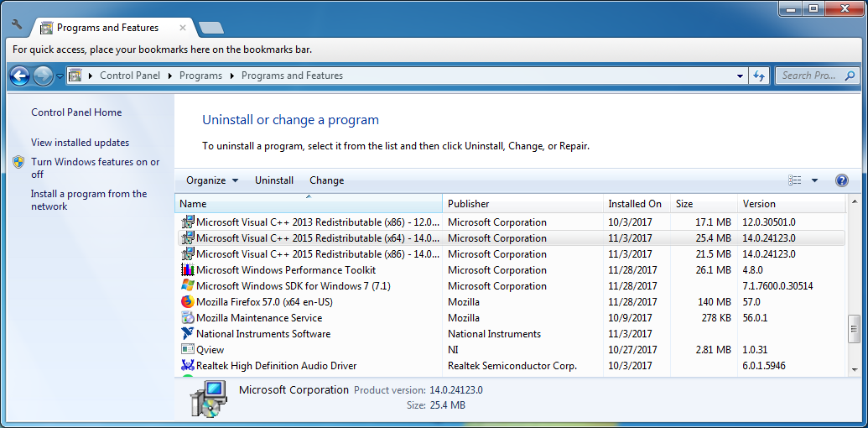Select Visual C++ 2015 Redistributable (x64) icon
The image size is (868, 428).
[188, 238]
